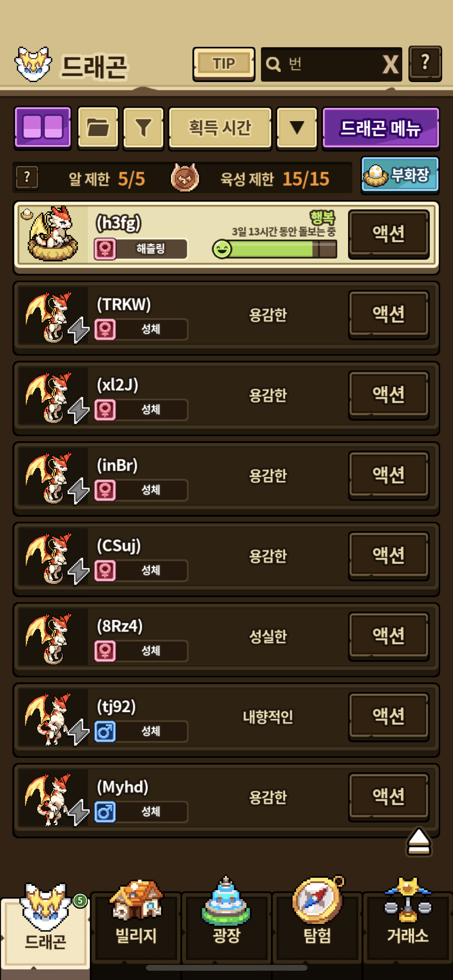Clear search text with the X
Screen dimensions: 453x980
click(390, 64)
